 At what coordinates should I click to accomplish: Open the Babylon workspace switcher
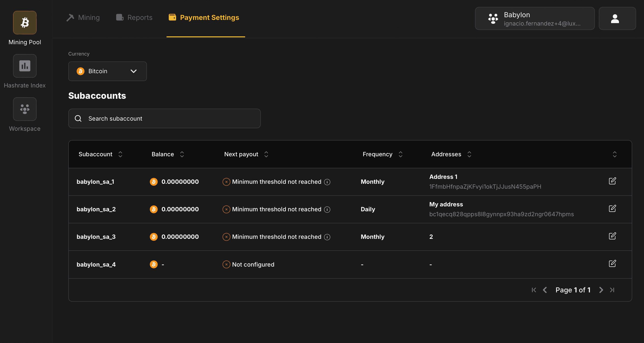(535, 18)
